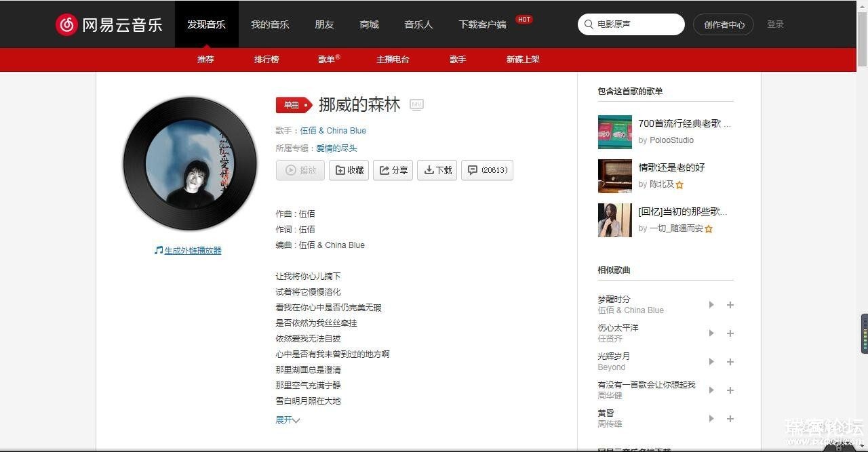
Task: Click the 播放 play button
Action: click(x=300, y=170)
